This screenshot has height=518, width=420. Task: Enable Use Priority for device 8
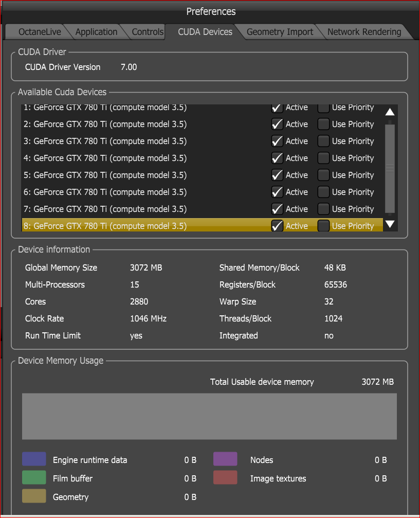(x=323, y=226)
